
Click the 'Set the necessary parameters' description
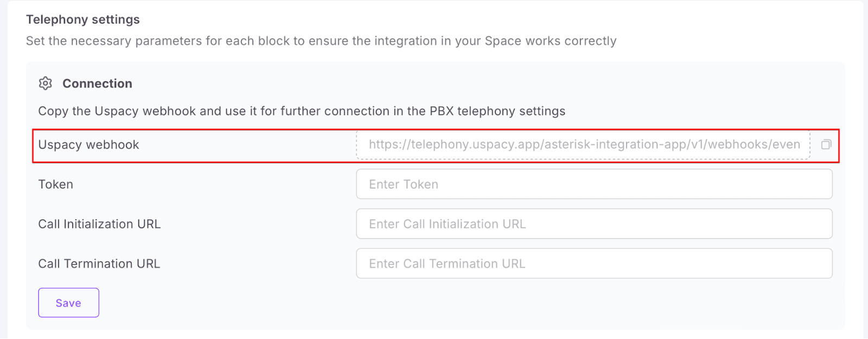click(321, 41)
